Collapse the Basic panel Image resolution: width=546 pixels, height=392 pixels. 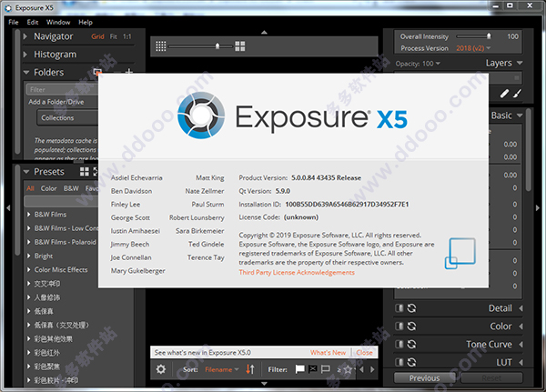520,116
